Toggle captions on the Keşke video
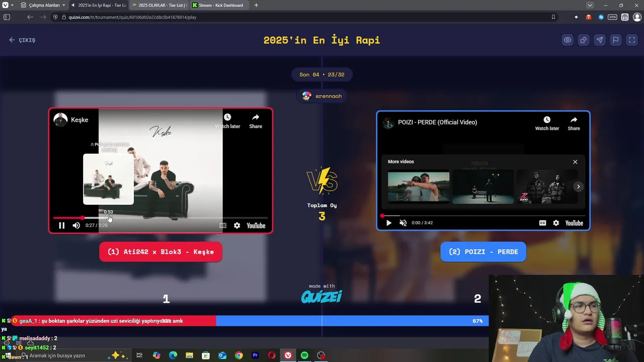The width and height of the screenshot is (644, 362). coord(223,226)
